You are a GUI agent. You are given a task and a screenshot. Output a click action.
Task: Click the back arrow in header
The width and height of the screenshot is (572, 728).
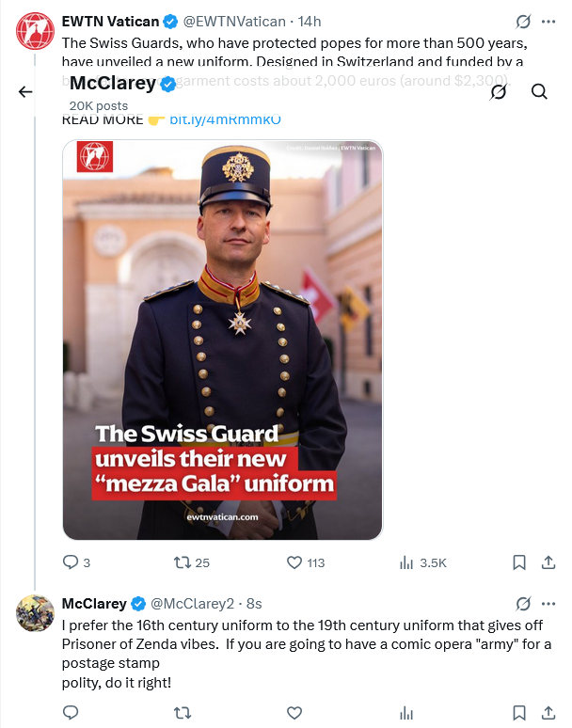(25, 91)
